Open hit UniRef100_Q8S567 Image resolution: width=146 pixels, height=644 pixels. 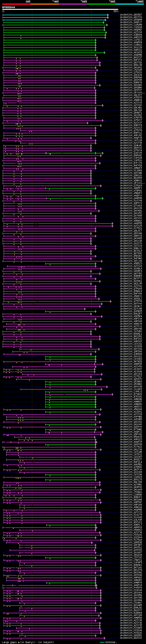(x=131, y=15)
